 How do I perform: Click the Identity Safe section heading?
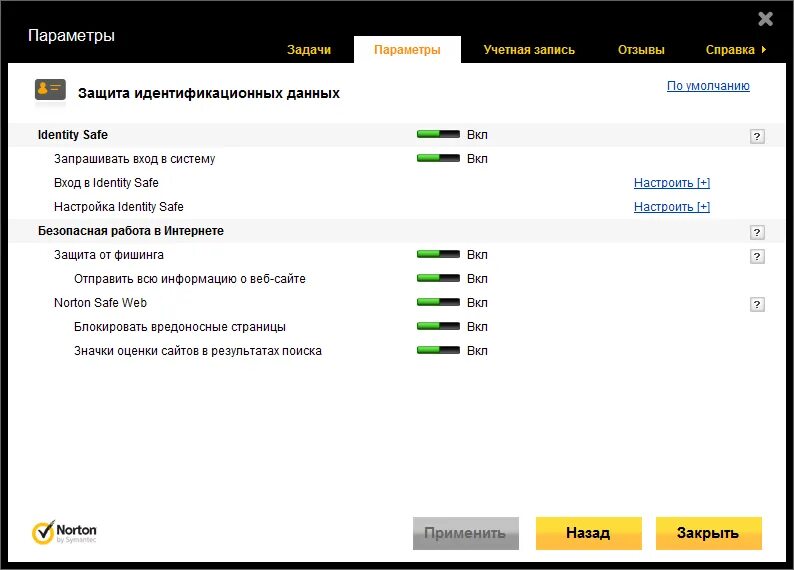pos(72,135)
